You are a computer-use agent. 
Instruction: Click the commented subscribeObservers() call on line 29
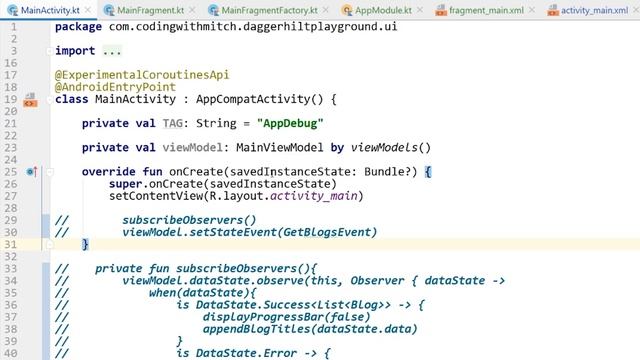pos(189,220)
